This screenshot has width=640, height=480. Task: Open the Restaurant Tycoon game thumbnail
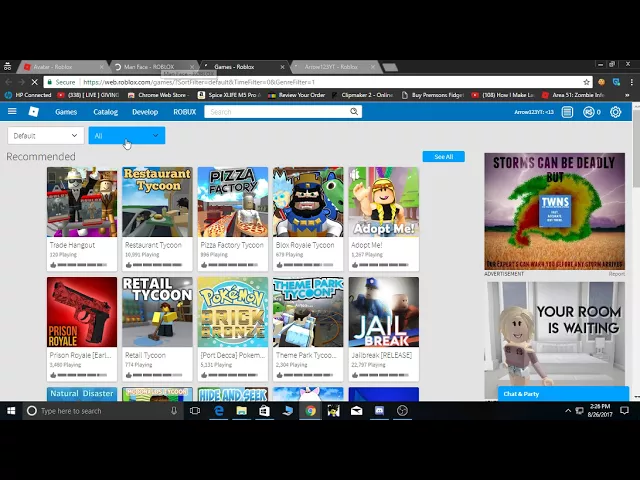pyautogui.click(x=157, y=202)
